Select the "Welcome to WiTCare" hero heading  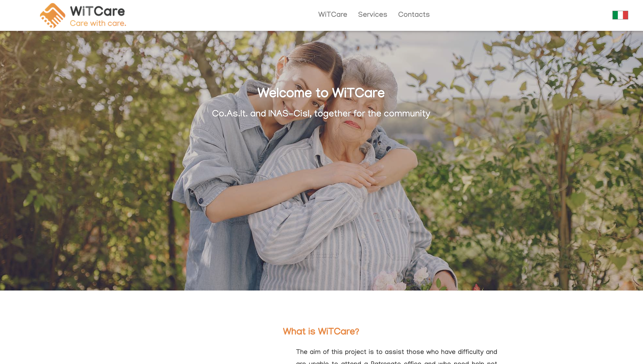coord(321,93)
